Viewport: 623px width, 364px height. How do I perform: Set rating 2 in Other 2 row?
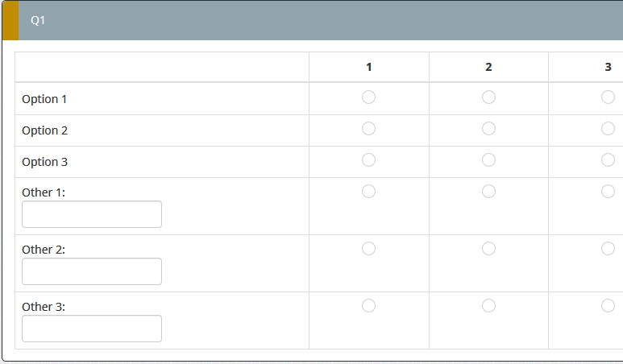(x=488, y=249)
